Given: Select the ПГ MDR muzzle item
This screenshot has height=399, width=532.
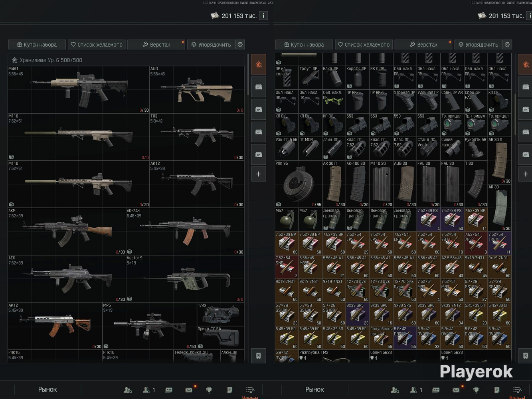Looking at the screenshot, I should point(310,148).
